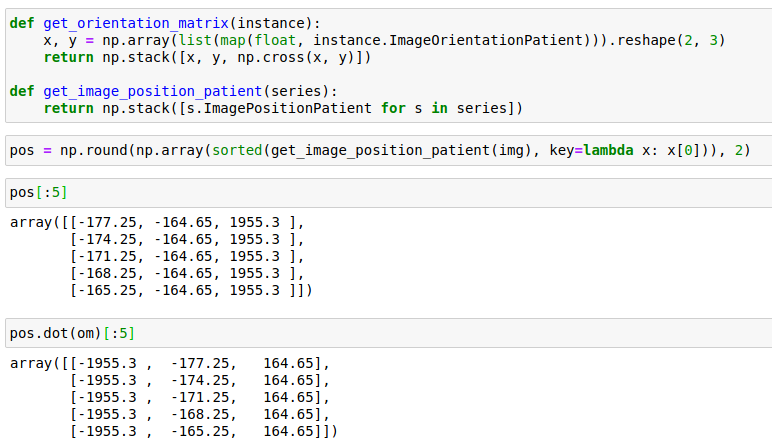Click dot output row containing -174.25
The image size is (772, 447).
pos(200,381)
